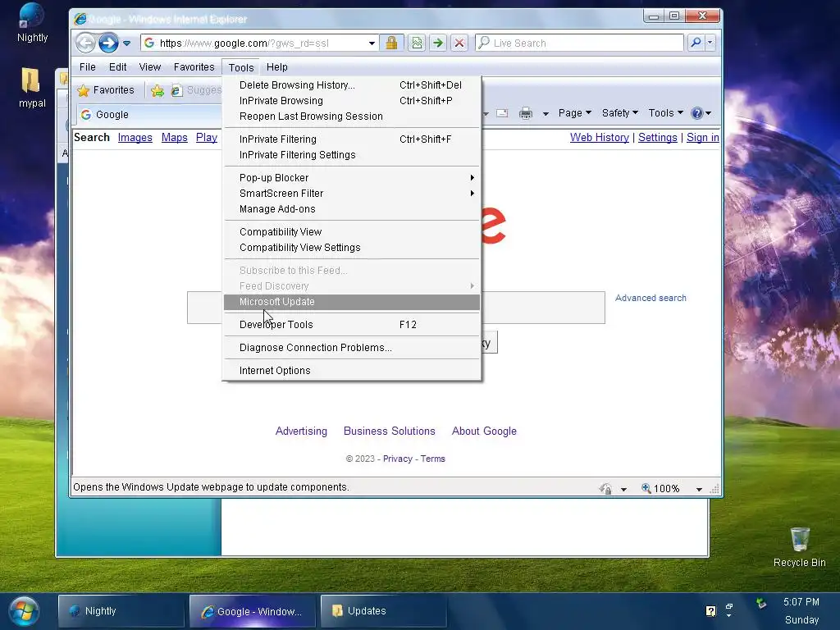This screenshot has height=630, width=840.
Task: Click the search magnifier button
Action: point(696,43)
